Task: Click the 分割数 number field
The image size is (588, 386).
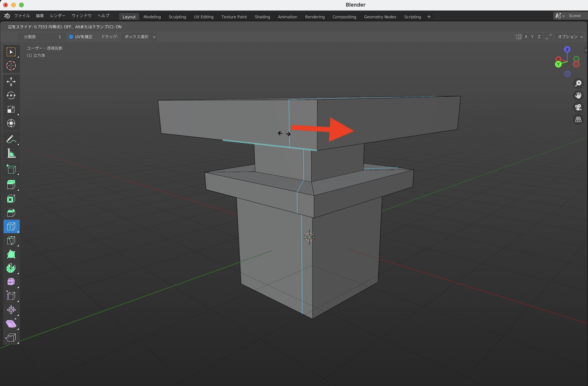Action: 43,37
